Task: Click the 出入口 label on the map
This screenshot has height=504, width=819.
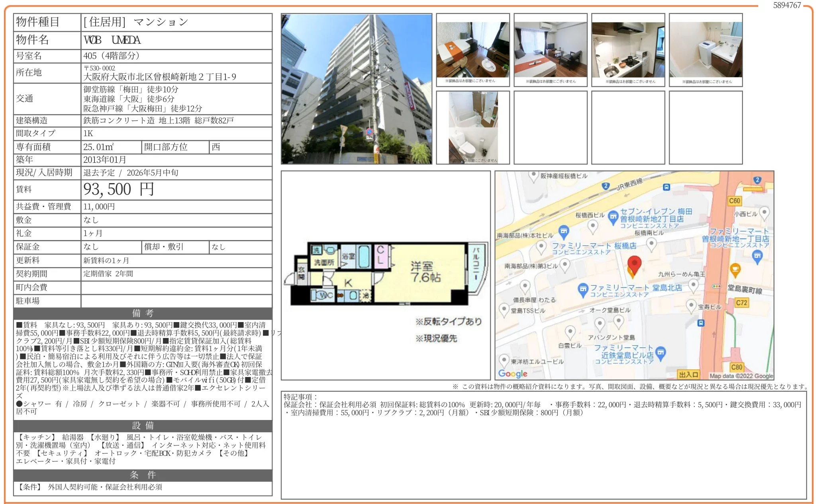Action: 688,375
